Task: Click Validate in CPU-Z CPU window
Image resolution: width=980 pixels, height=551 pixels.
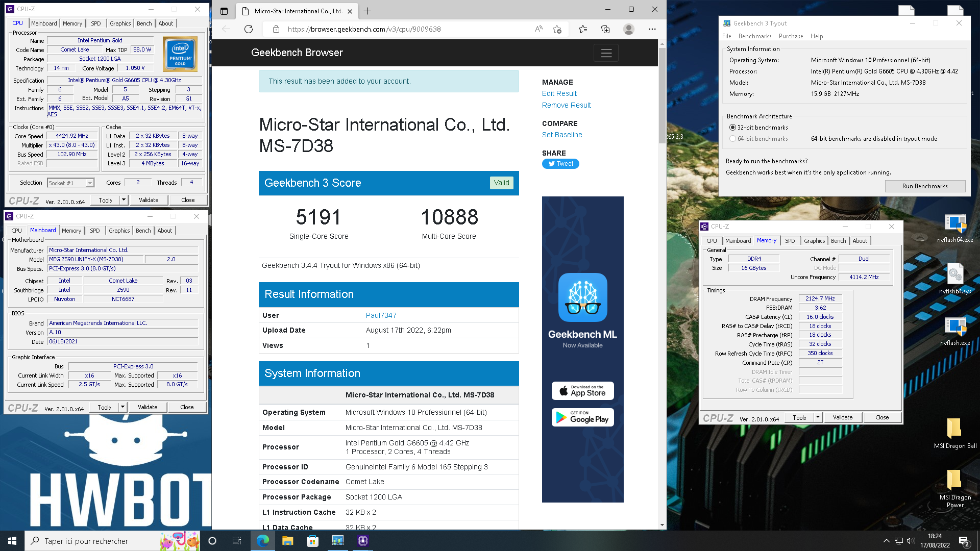Action: click(x=149, y=200)
